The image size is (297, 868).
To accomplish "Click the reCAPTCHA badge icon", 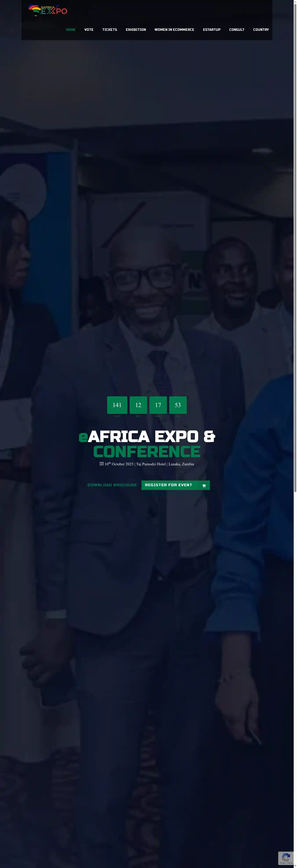I will tap(286, 857).
